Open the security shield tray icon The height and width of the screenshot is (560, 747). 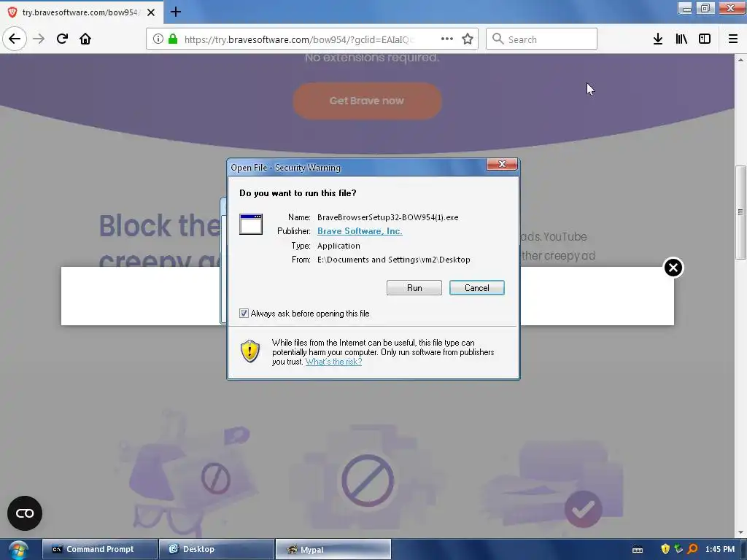tap(665, 550)
